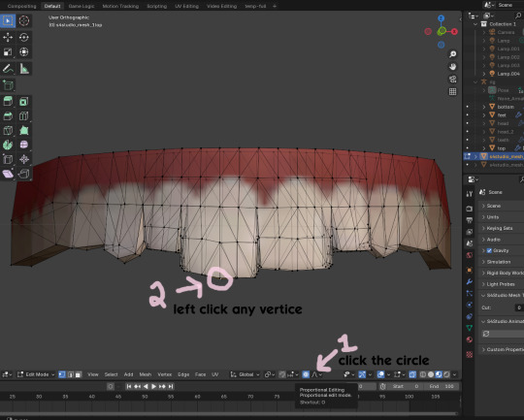Toggle X-ray view button
This screenshot has width=524, height=420.
tap(412, 374)
